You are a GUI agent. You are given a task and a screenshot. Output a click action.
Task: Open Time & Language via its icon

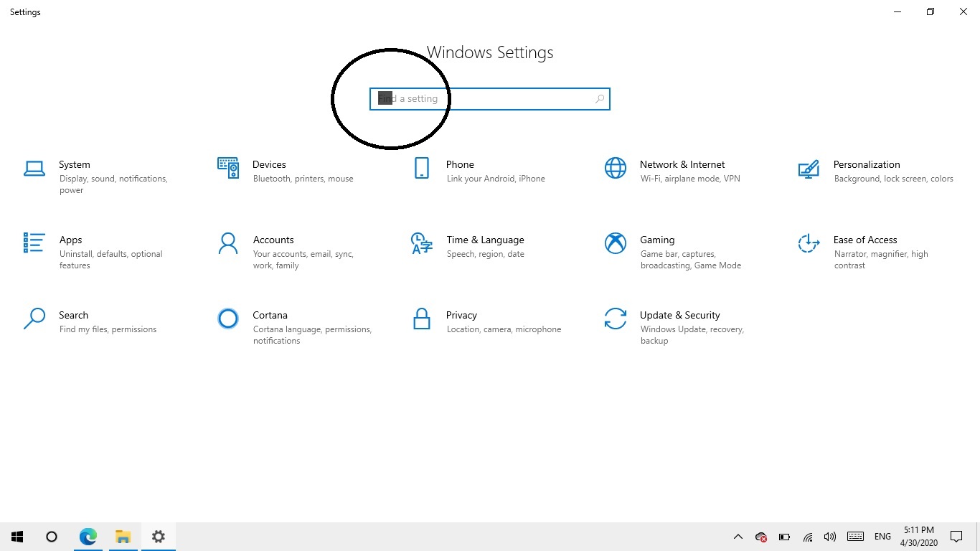click(422, 243)
